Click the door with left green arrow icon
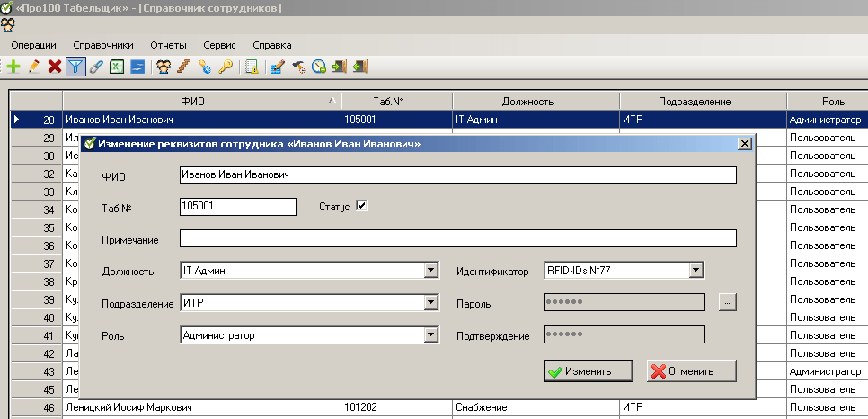The image size is (868, 419). click(360, 67)
